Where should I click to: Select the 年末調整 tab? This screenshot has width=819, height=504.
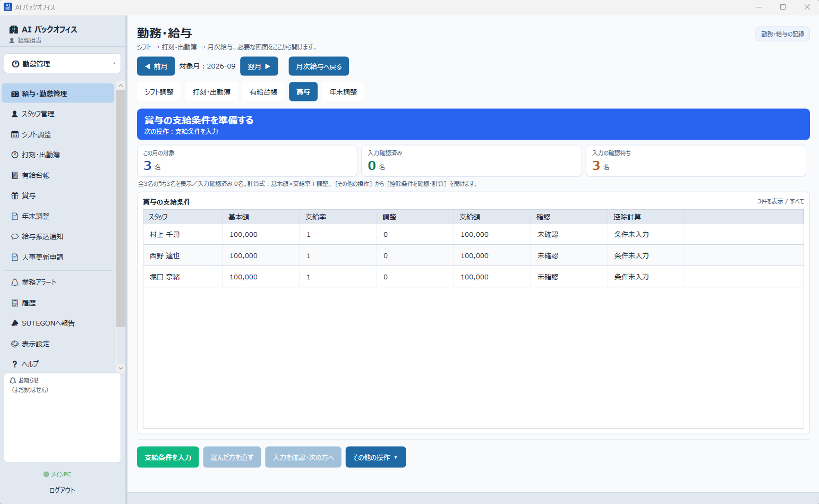coord(343,92)
